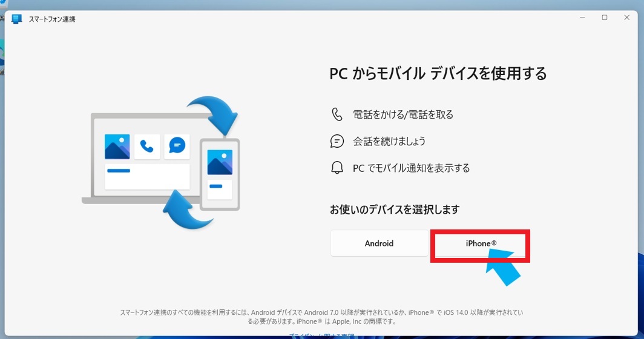Click the laptop and phone sync illustration
This screenshot has height=339, width=644.
pos(160,162)
